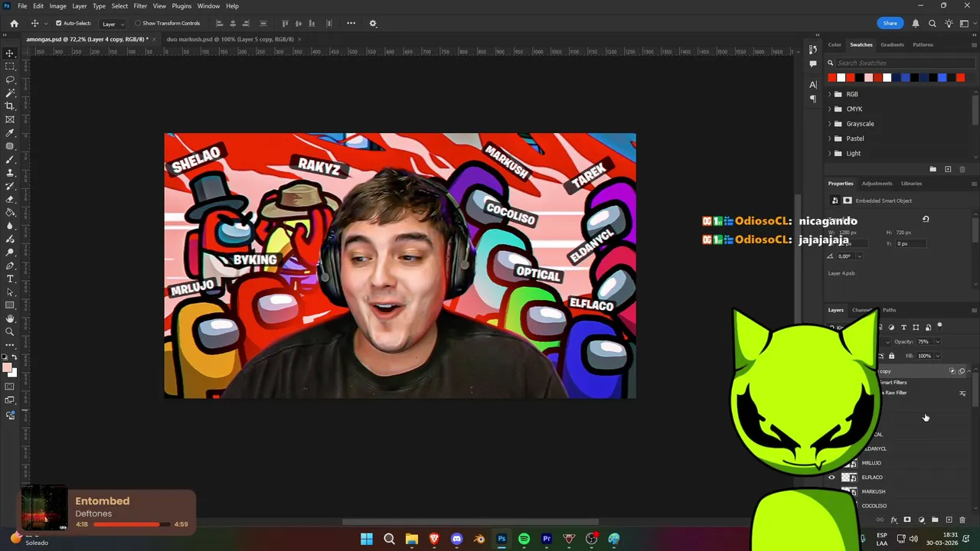
Task: Open the Opacity 75% dropdown arrow
Action: click(x=938, y=342)
